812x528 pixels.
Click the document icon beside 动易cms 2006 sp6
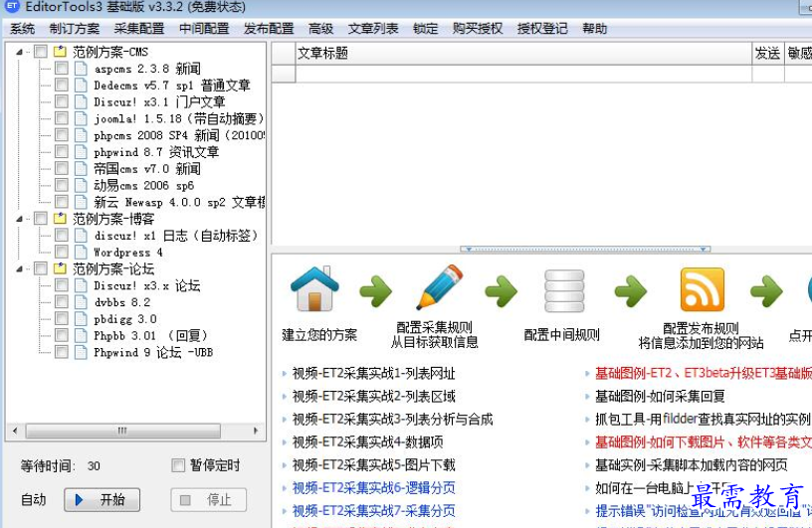81,185
